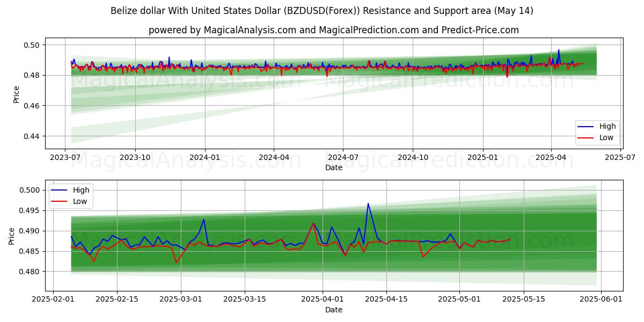Click the '2025-04' label on the top x-axis
Screen dimensions: 644x322
(x=551, y=158)
